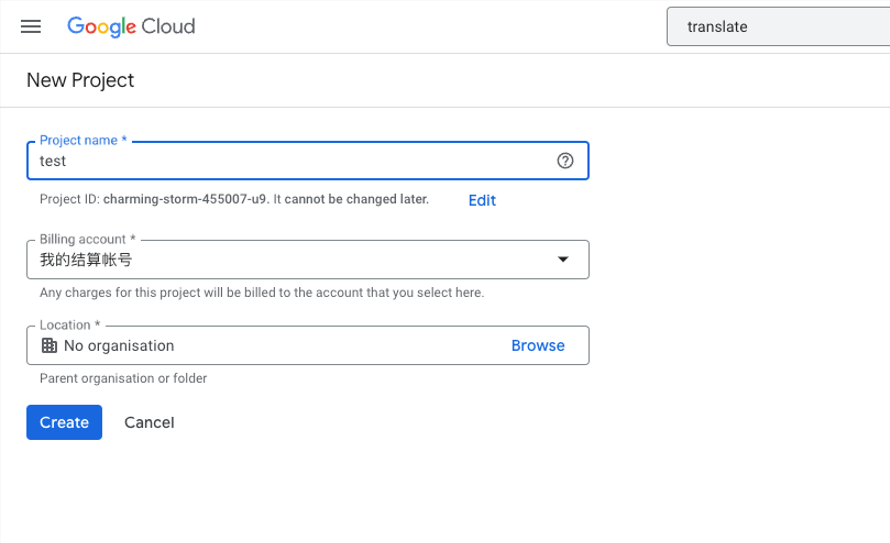Click the search box containing translate

coord(775,27)
